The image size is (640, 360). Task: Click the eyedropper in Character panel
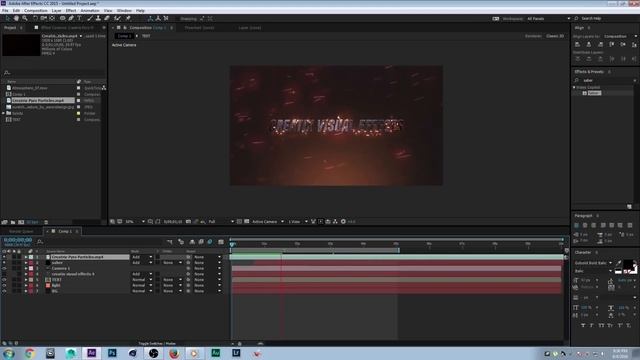click(x=618, y=263)
